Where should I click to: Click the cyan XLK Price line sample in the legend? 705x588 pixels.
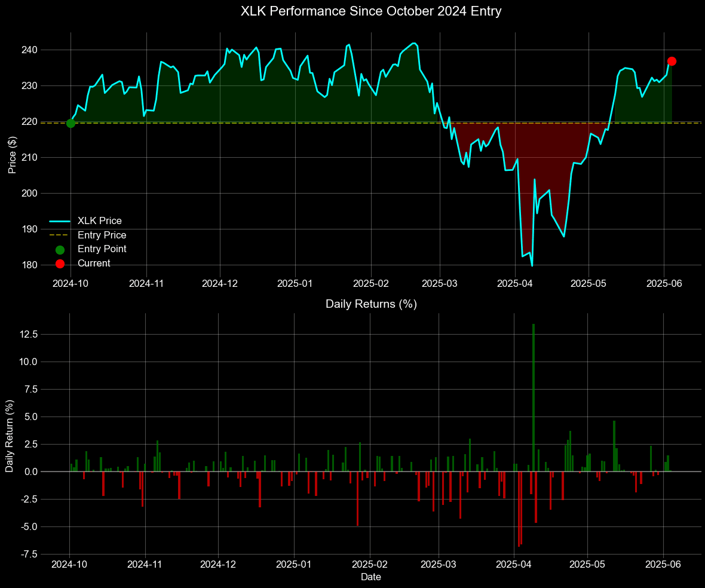[60, 221]
